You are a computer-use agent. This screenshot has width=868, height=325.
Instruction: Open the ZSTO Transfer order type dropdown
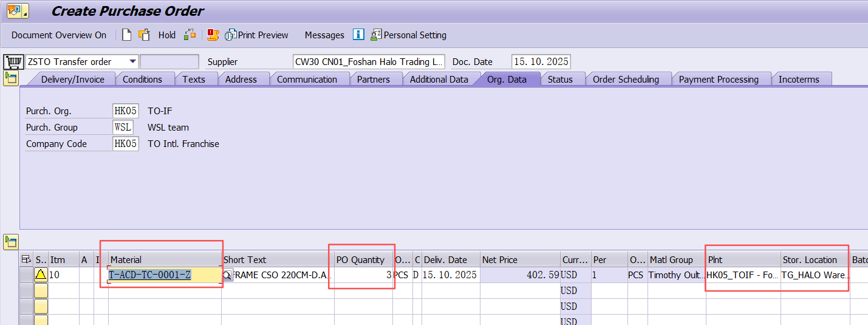click(x=132, y=62)
